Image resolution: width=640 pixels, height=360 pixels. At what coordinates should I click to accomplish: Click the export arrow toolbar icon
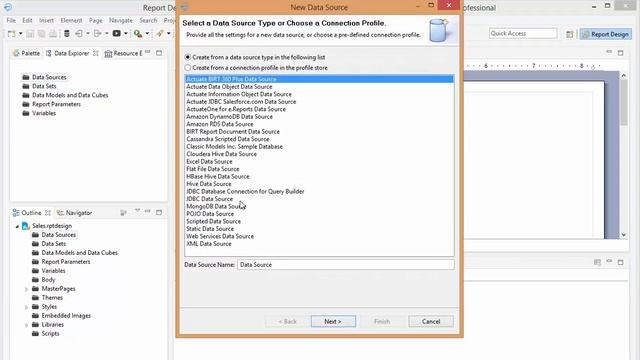(x=98, y=34)
